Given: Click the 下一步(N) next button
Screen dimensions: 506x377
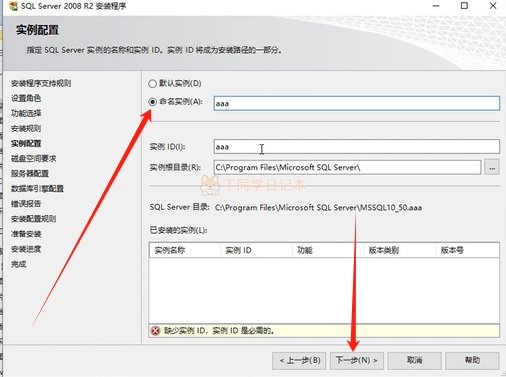Looking at the screenshot, I should coord(357,360).
